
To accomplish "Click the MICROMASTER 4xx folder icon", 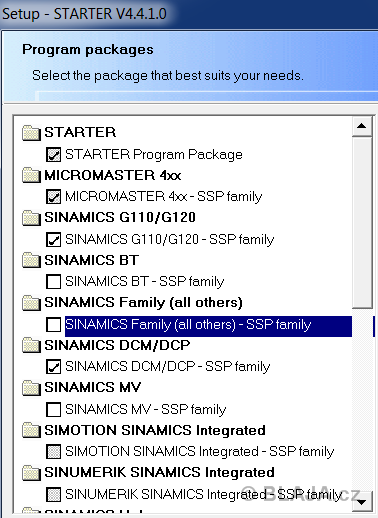I will coord(31,175).
